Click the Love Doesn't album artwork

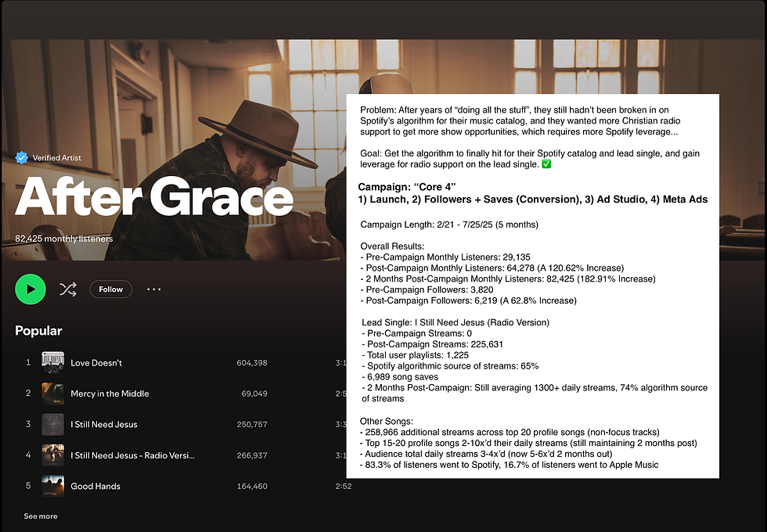pos(53,362)
